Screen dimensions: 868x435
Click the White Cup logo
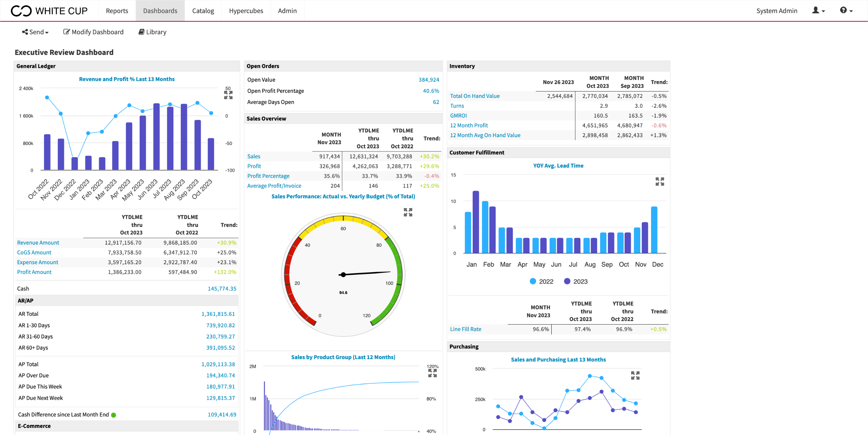click(49, 11)
